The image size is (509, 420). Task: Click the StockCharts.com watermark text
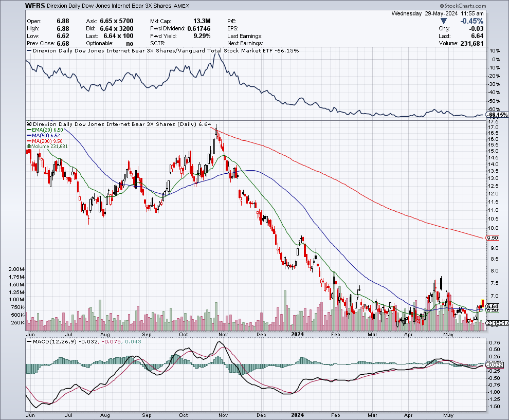pyautogui.click(x=463, y=6)
